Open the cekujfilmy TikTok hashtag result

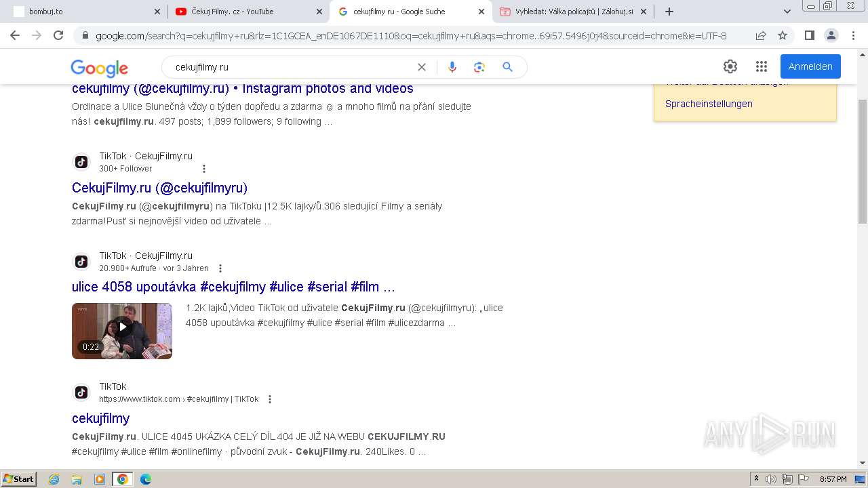click(x=100, y=418)
